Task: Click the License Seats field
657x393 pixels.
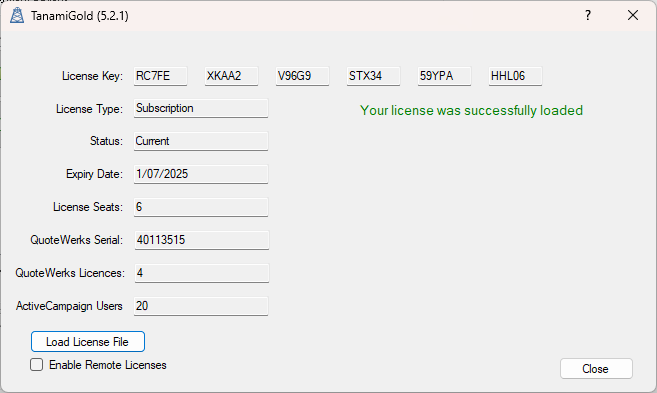Action: click(x=201, y=207)
